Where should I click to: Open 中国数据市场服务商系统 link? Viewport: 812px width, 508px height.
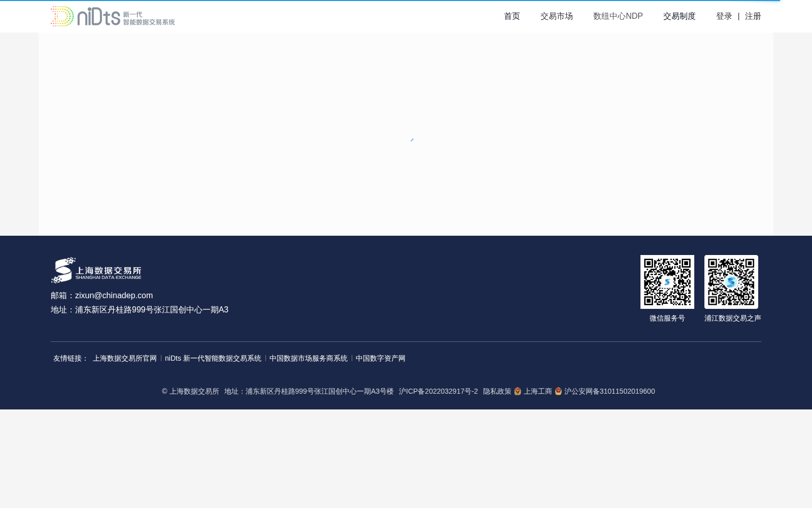click(x=308, y=359)
